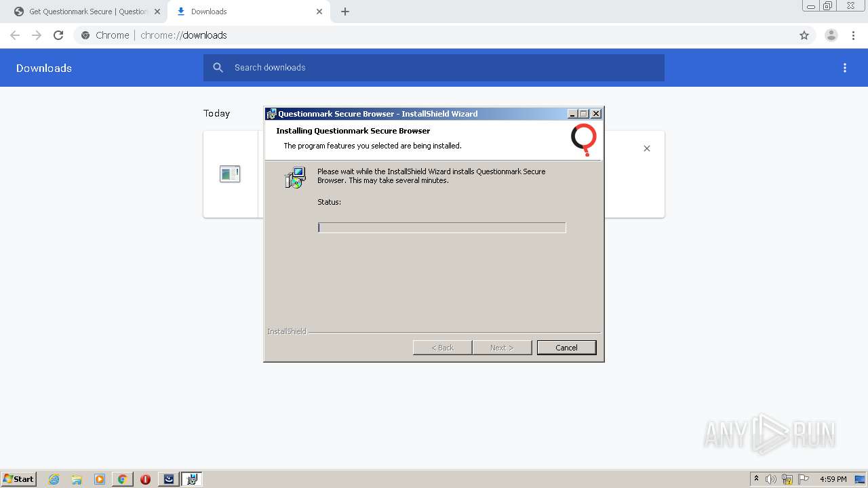Click the Status label in wizard

pos(329,202)
